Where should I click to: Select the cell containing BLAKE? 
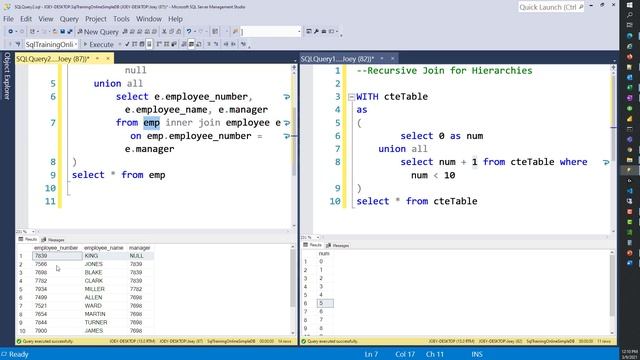(x=104, y=272)
